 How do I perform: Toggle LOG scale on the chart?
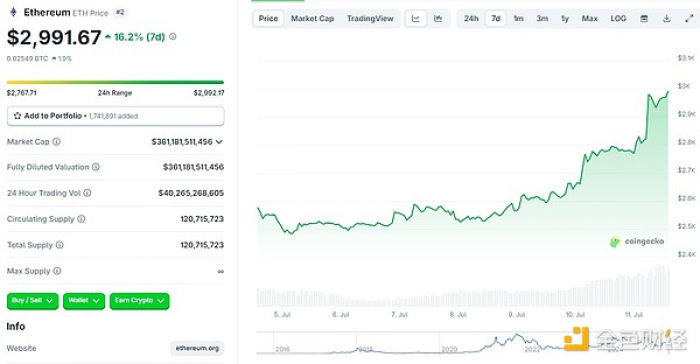click(618, 19)
